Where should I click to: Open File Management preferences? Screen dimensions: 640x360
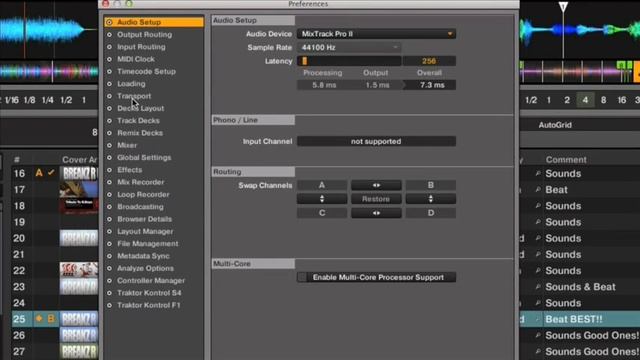coord(147,243)
